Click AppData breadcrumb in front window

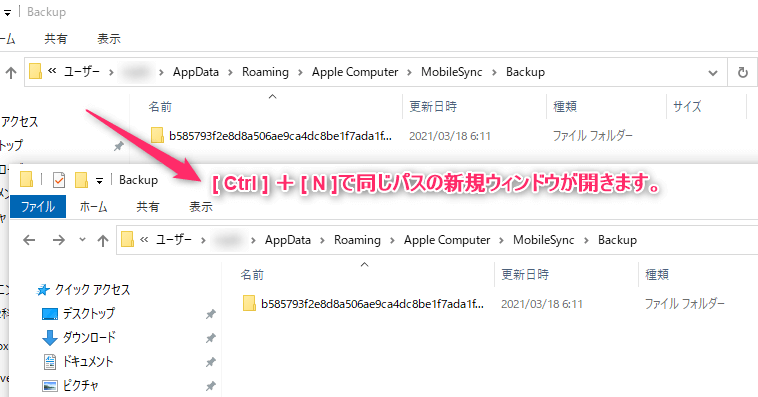tap(288, 240)
